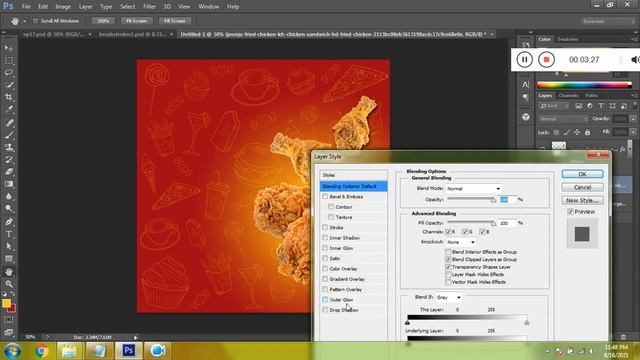Open the Essentials workspace dropdown
Viewport: 640px width, 360px height.
coord(608,21)
